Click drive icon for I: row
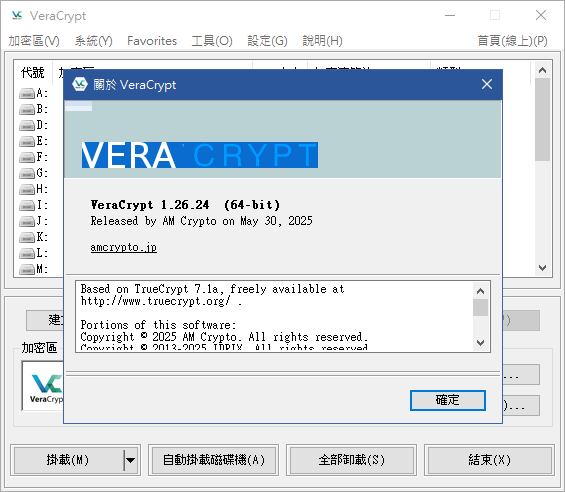565x492 pixels. pos(27,205)
